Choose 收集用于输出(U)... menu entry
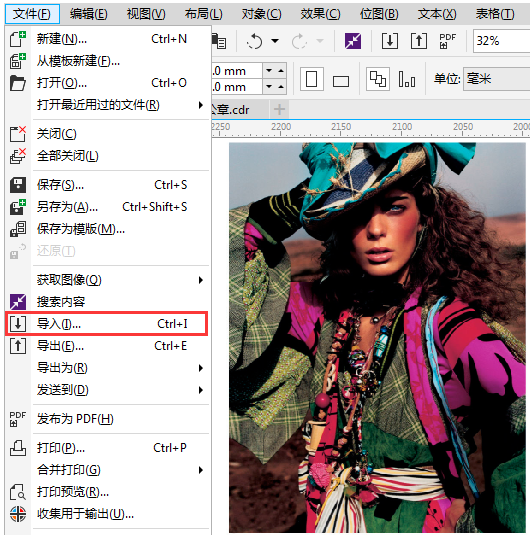 (x=108, y=514)
